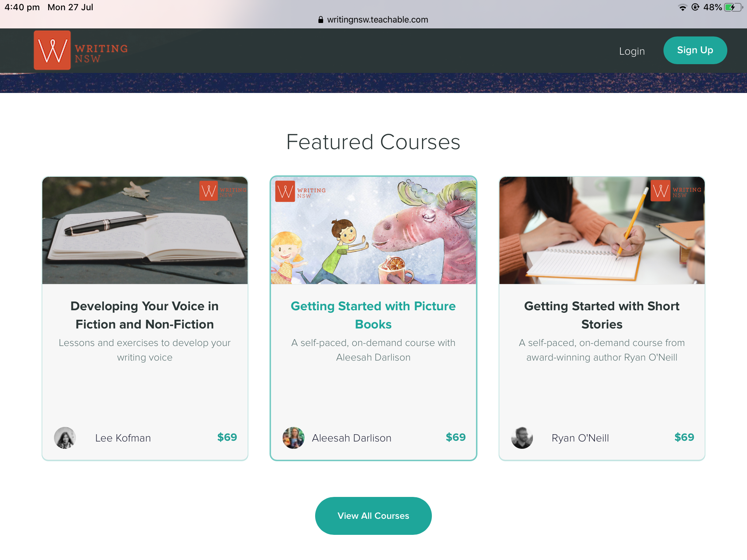The width and height of the screenshot is (747, 560).
Task: Open Developing Your Voice in Fiction course title
Action: [x=145, y=315]
